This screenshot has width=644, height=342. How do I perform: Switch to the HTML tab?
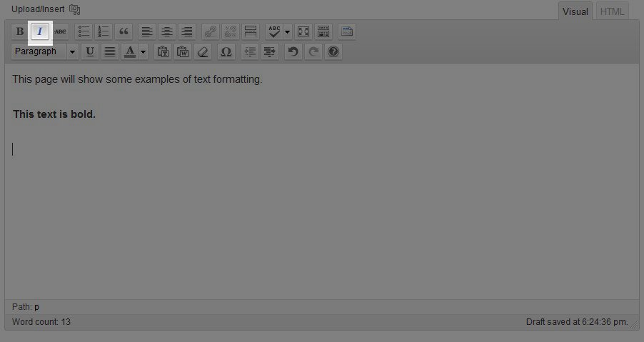click(612, 11)
